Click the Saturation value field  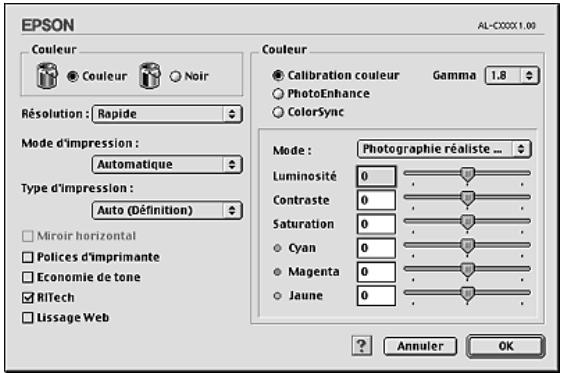coord(376,224)
